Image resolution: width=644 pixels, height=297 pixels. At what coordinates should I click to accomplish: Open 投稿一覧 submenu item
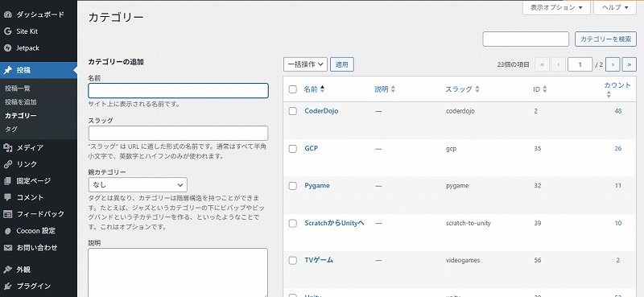(x=18, y=89)
